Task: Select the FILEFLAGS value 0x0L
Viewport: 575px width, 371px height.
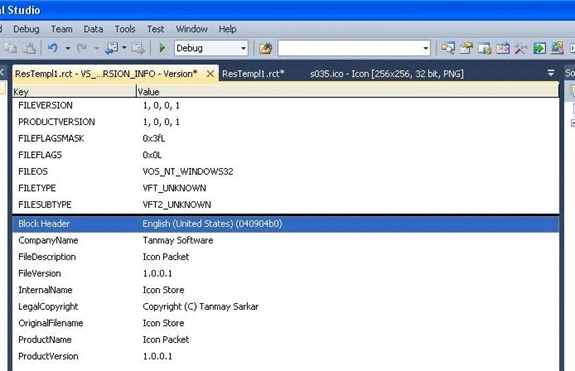Action: point(152,155)
